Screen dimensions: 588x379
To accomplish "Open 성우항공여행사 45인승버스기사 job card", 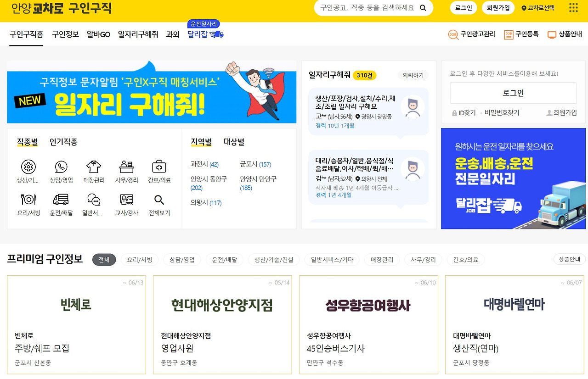I will 368,325.
